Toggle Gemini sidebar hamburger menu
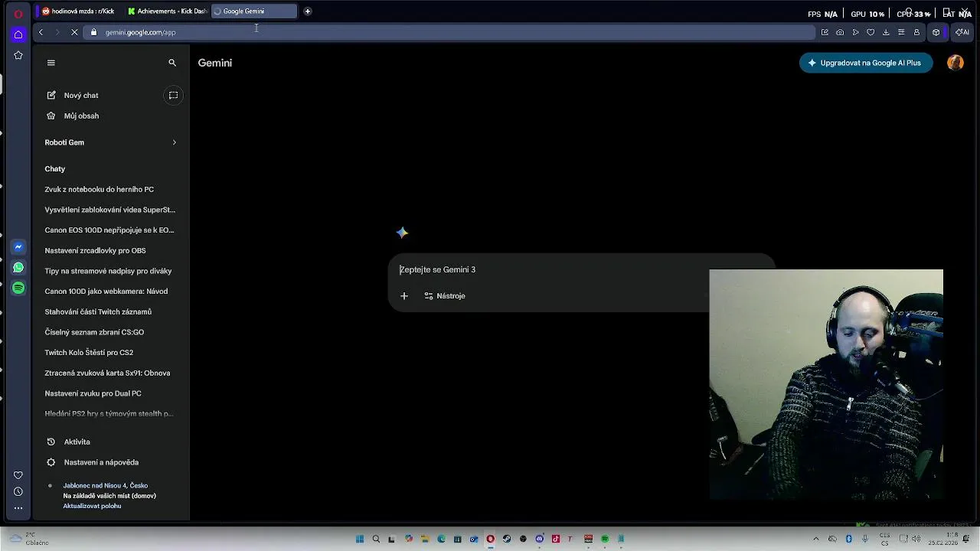The image size is (980, 551). click(51, 63)
